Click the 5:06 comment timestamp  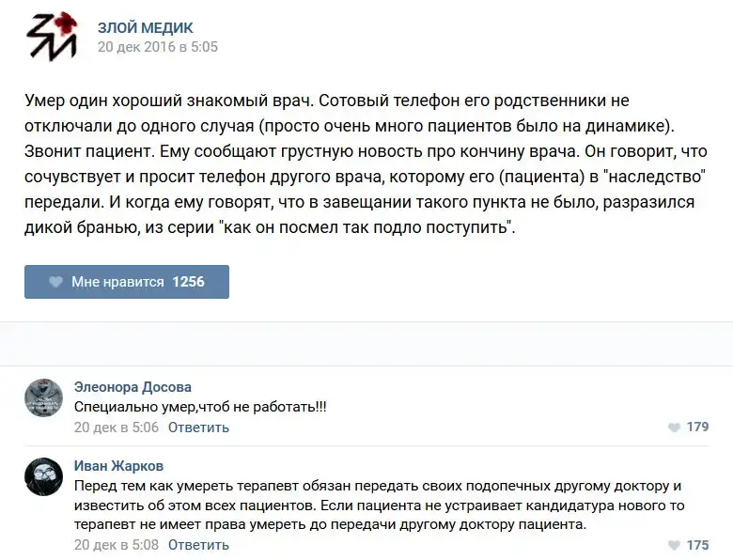pyautogui.click(x=116, y=427)
